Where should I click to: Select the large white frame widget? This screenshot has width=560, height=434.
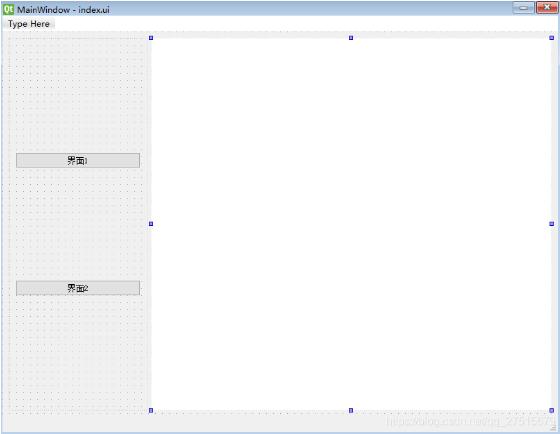pyautogui.click(x=351, y=224)
